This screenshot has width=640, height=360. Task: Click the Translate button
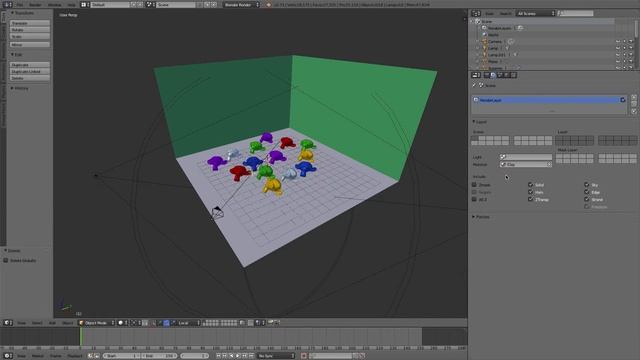click(x=30, y=23)
